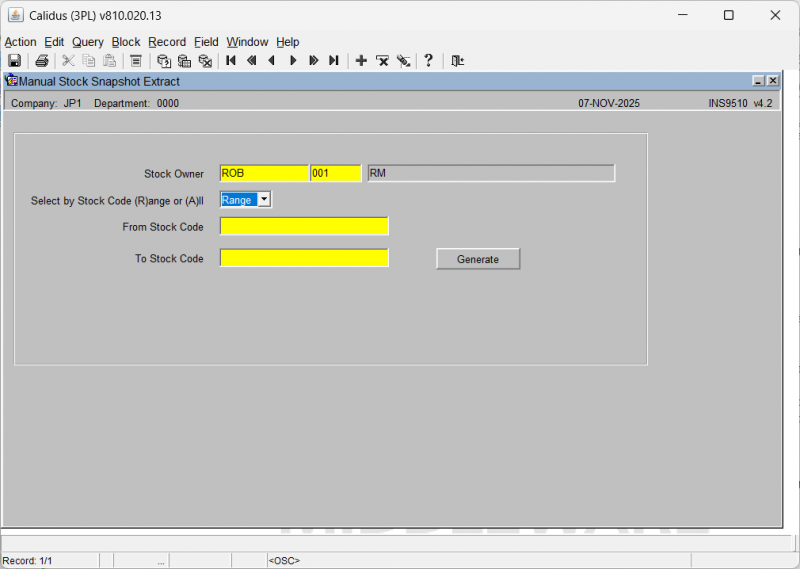Go to the next record arrow
This screenshot has height=569, width=800.
[293, 61]
